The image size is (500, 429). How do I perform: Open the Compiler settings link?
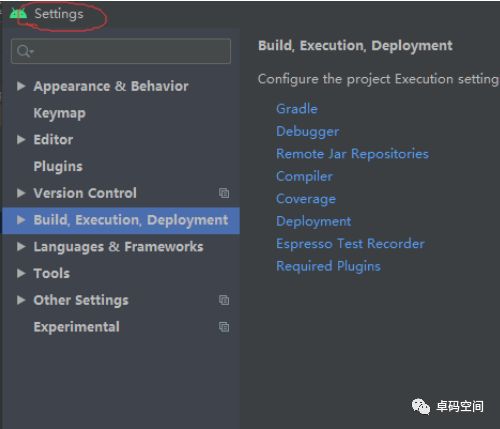[x=304, y=176]
